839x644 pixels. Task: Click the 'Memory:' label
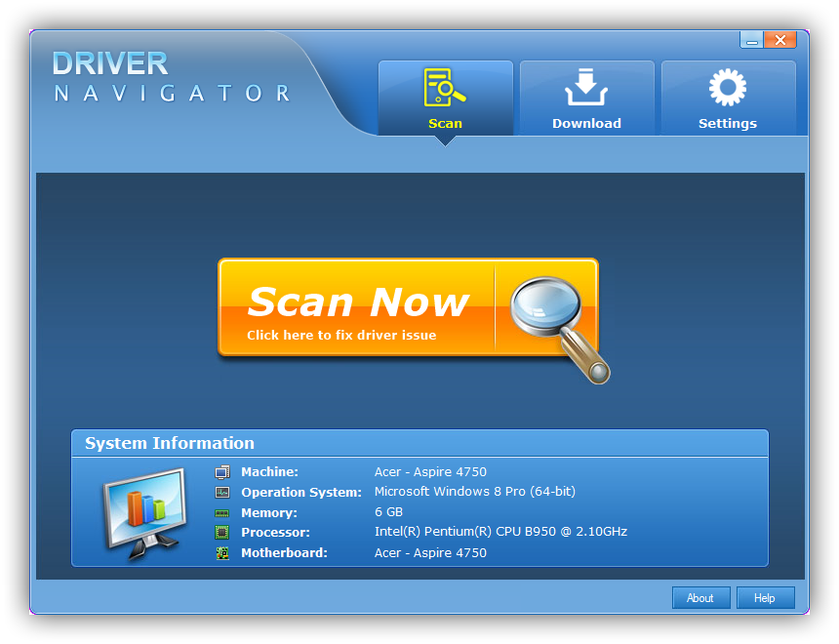click(269, 513)
